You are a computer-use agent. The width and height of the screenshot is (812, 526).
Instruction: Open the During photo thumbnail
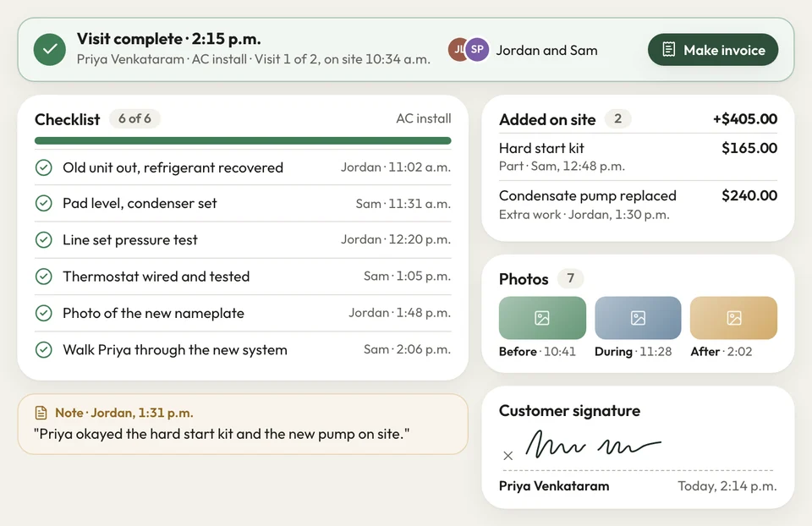point(638,318)
